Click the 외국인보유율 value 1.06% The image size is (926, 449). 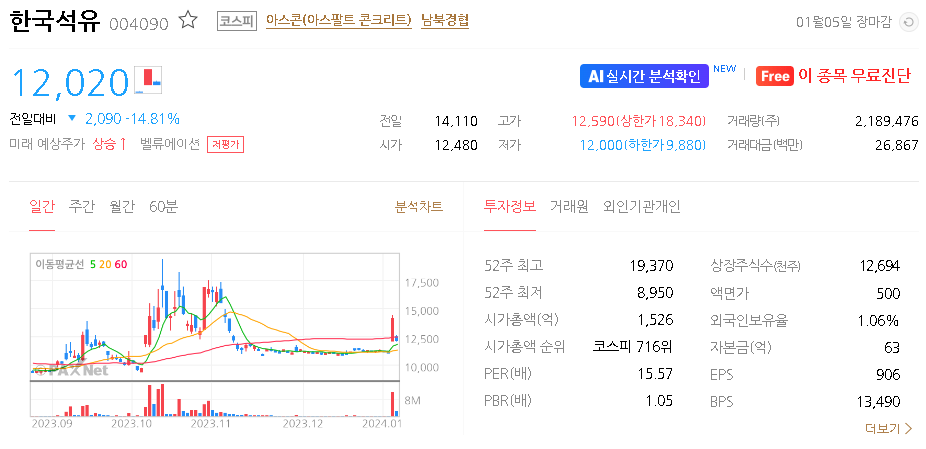click(x=878, y=320)
